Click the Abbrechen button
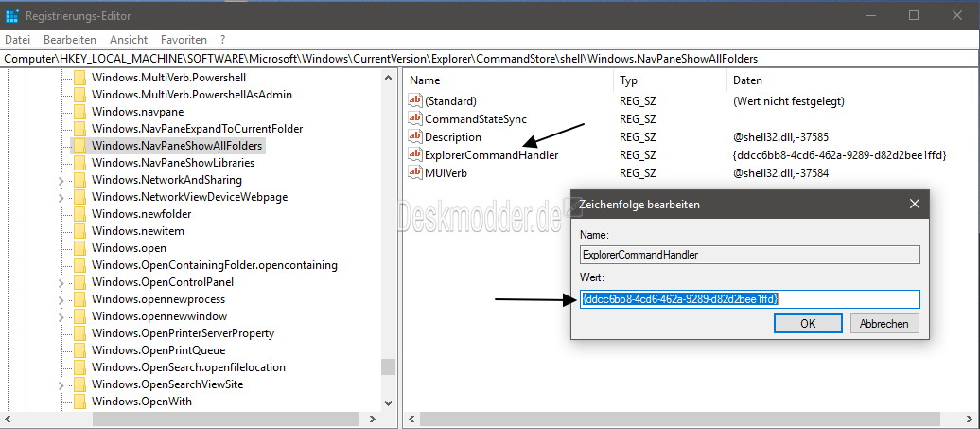The image size is (980, 429). [884, 323]
